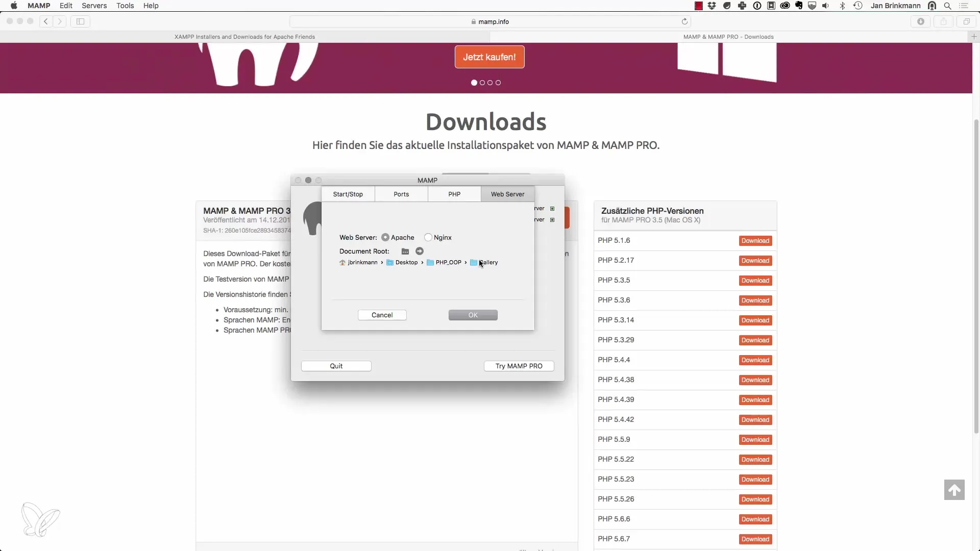This screenshot has height=551, width=980.
Task: Click Cancel in MAMP preferences
Action: click(382, 315)
